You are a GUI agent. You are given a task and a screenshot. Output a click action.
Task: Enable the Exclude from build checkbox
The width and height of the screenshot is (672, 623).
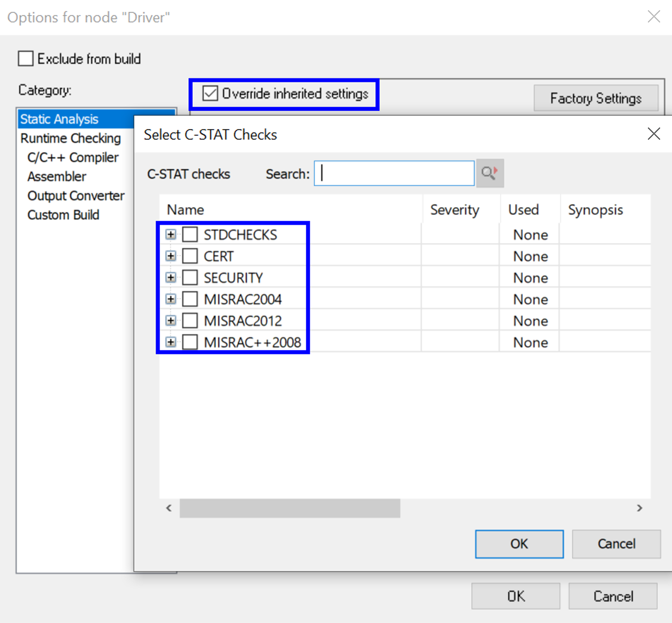tap(25, 58)
